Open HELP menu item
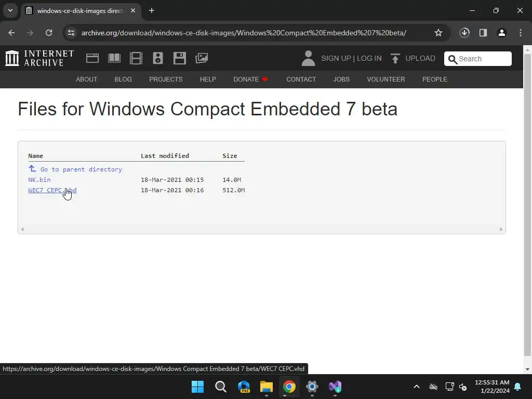The height and width of the screenshot is (399, 532). 208,79
